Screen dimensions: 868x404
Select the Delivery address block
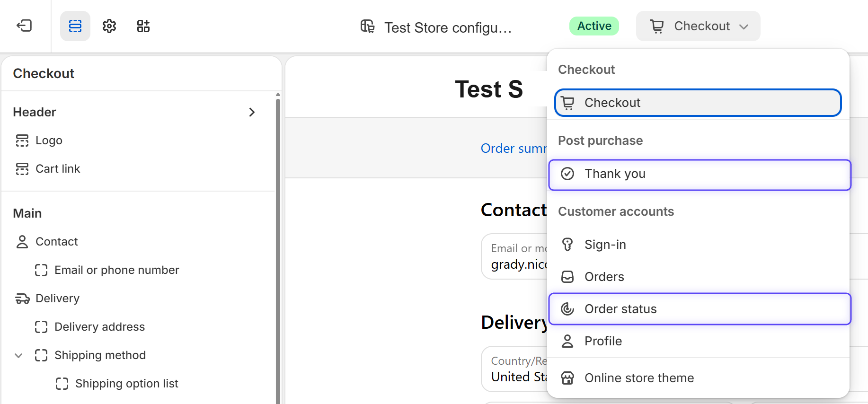tap(137, 327)
